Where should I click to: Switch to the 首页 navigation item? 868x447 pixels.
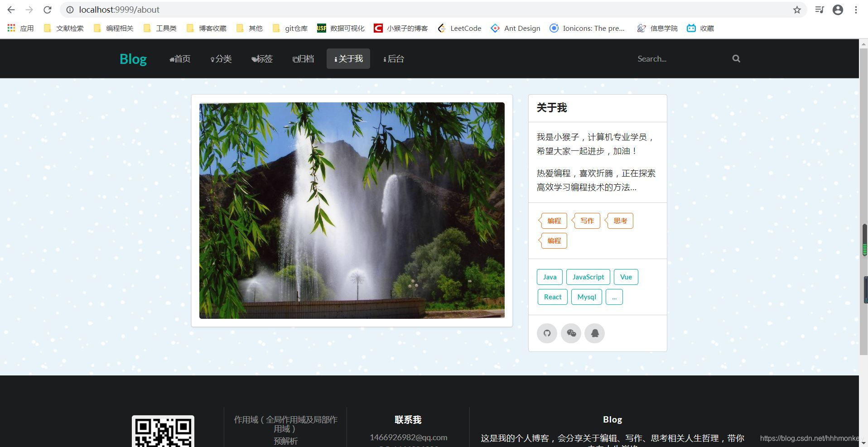(179, 58)
